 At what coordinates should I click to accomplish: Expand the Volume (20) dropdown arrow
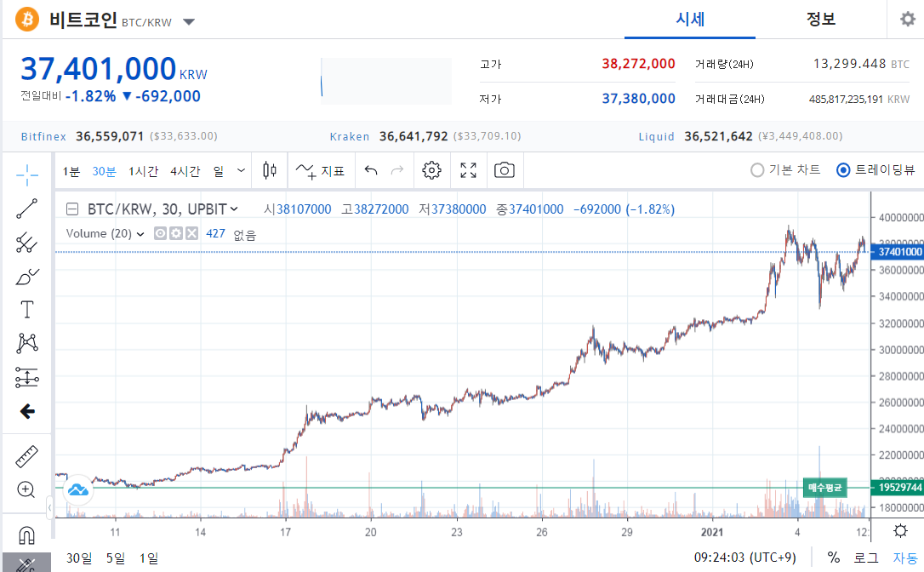(140, 234)
